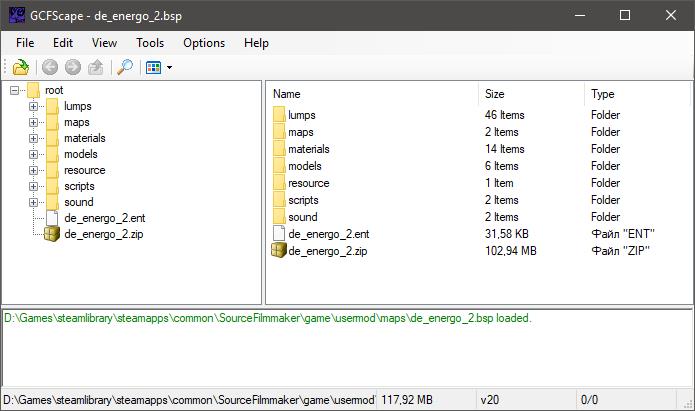Click de_energo_2.zip archive icon in tree
The width and height of the screenshot is (695, 411).
pyautogui.click(x=52, y=234)
